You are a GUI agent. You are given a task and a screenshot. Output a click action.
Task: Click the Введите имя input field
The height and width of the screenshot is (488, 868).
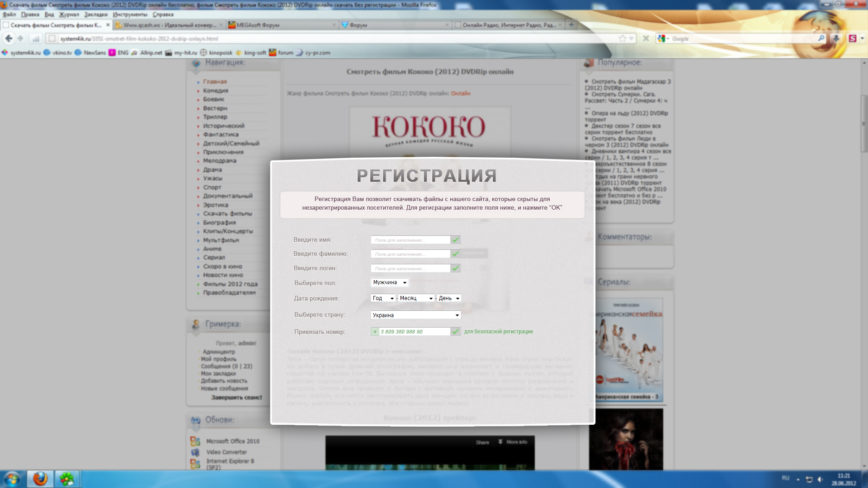pyautogui.click(x=410, y=240)
